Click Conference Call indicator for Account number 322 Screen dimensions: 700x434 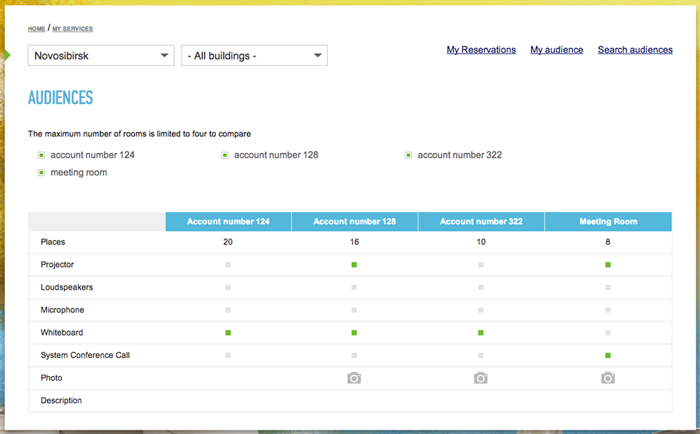tap(481, 355)
